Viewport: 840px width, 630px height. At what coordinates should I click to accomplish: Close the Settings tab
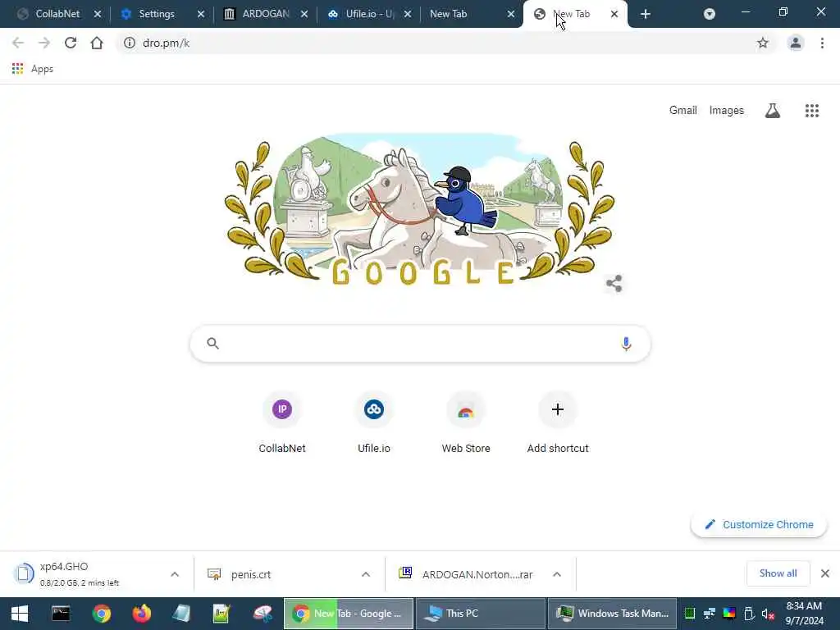pyautogui.click(x=201, y=14)
